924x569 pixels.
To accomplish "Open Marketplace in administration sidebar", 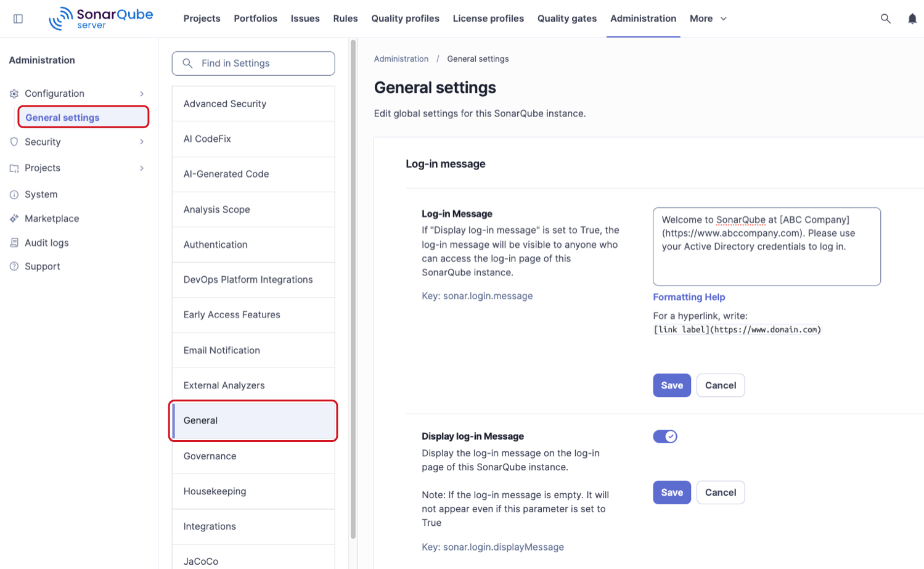I will 52,218.
